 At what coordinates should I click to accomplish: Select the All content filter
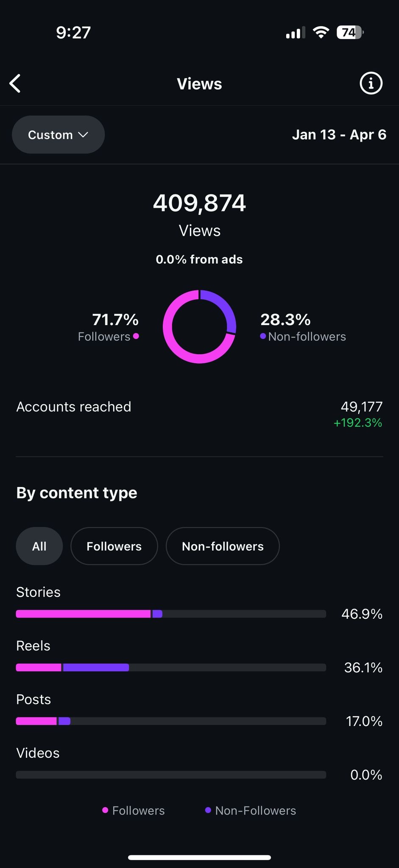tap(39, 546)
